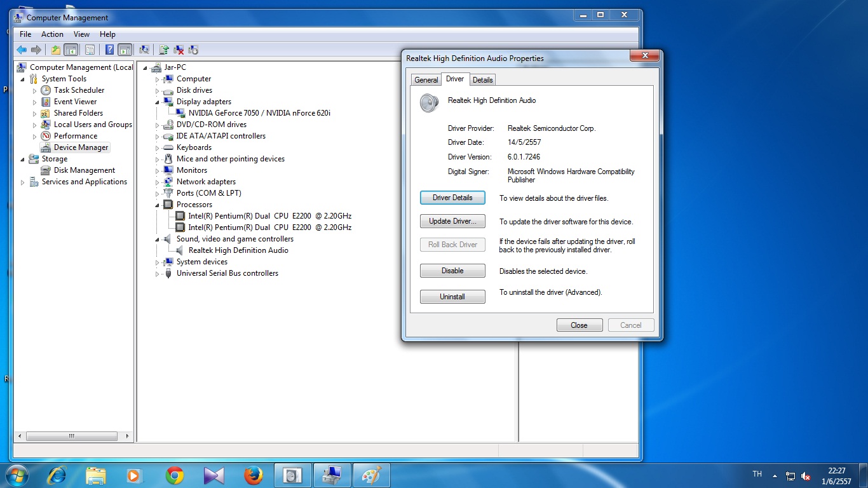This screenshot has height=488, width=868.
Task: Expand the Event Viewer node
Action: (35, 102)
